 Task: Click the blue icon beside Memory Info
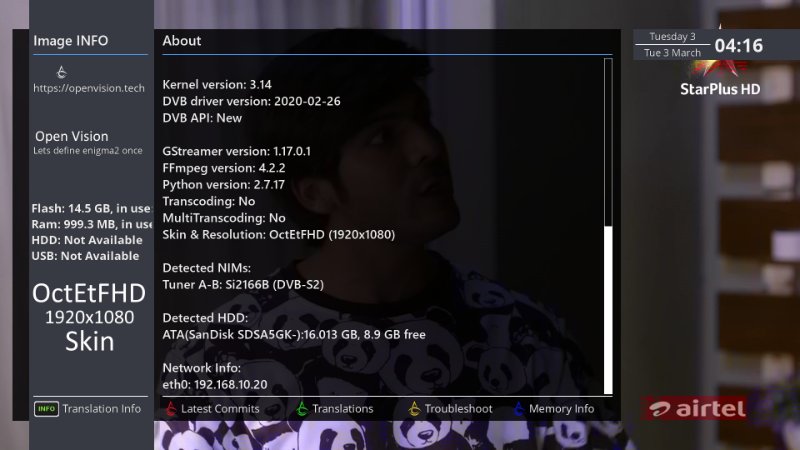(518, 408)
